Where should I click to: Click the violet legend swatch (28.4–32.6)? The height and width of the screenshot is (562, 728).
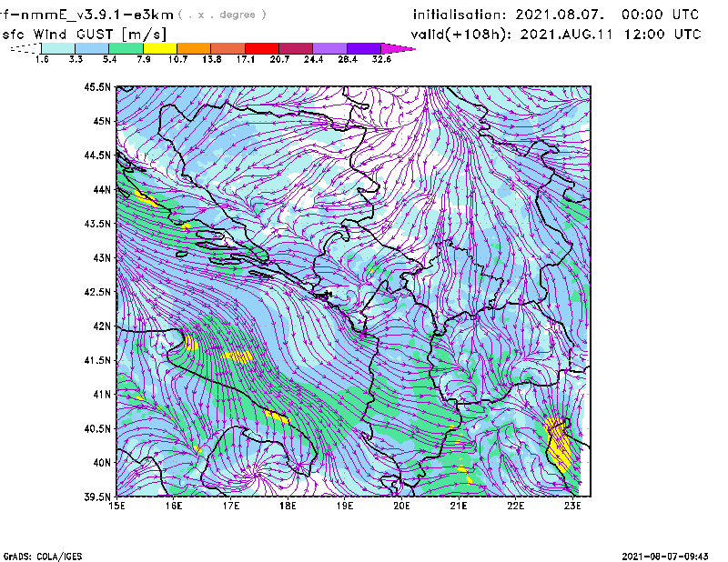click(x=363, y=48)
